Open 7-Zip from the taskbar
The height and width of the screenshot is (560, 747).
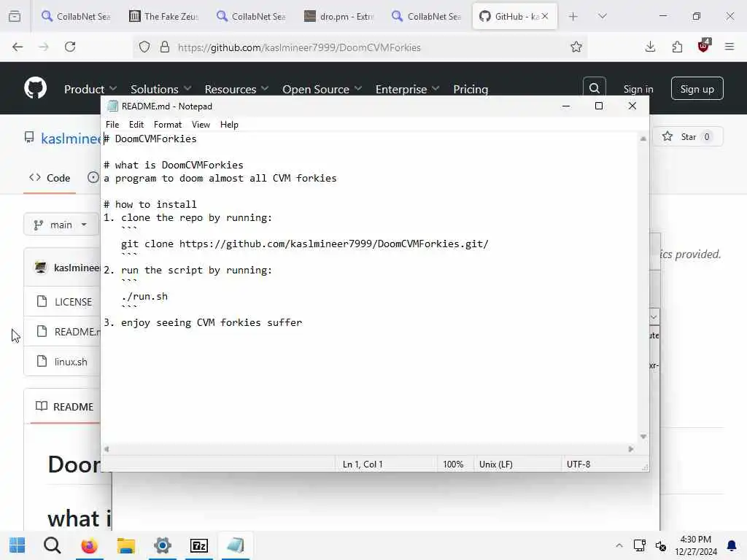pos(199,545)
